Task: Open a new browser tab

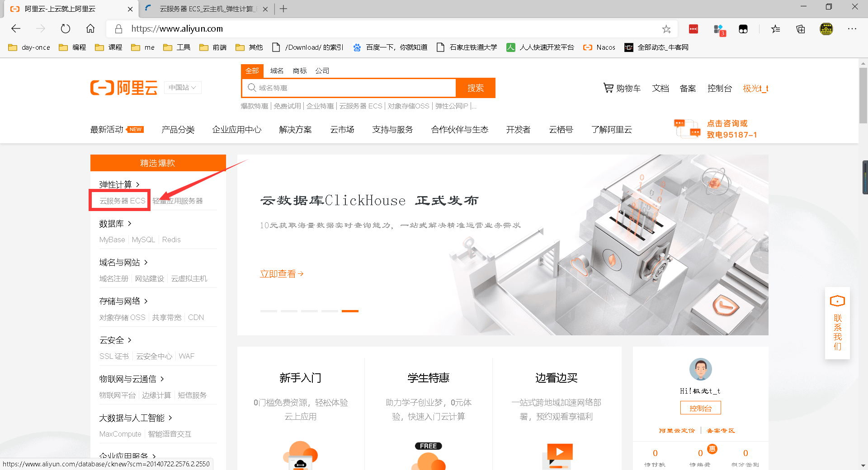Action: (x=283, y=9)
